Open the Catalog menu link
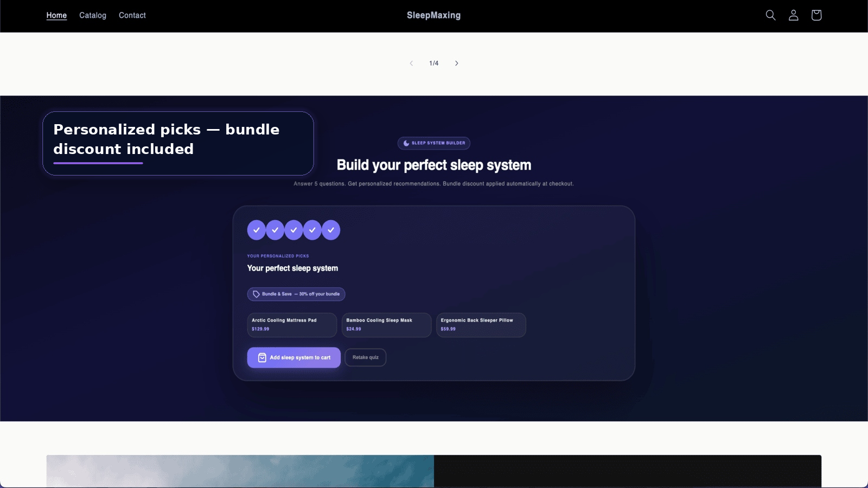 point(93,15)
